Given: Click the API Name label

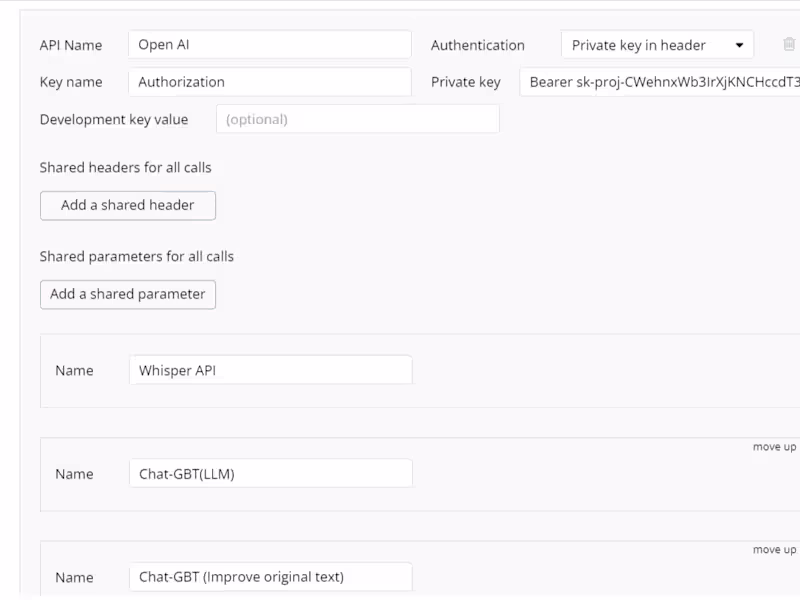Looking at the screenshot, I should pyautogui.click(x=69, y=44).
